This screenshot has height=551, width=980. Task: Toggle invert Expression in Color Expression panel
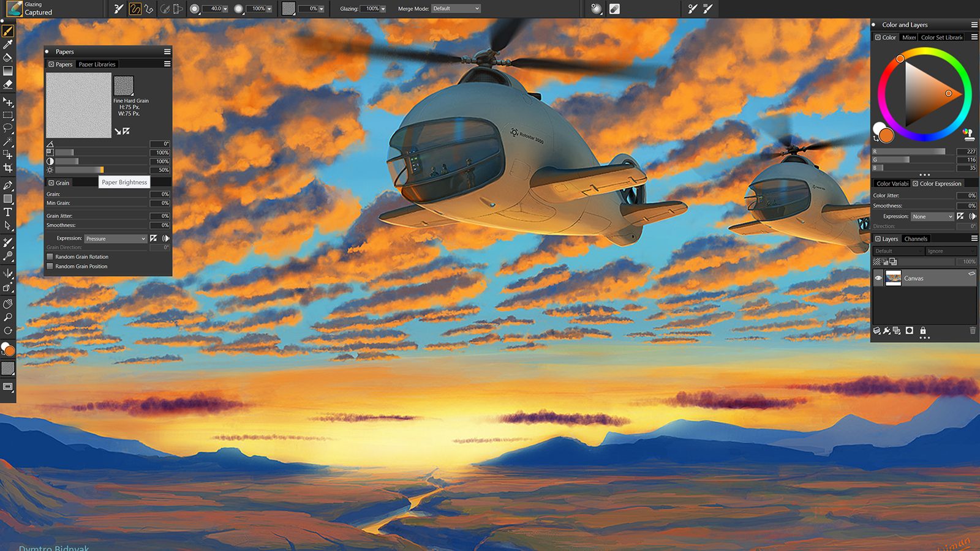click(x=960, y=216)
